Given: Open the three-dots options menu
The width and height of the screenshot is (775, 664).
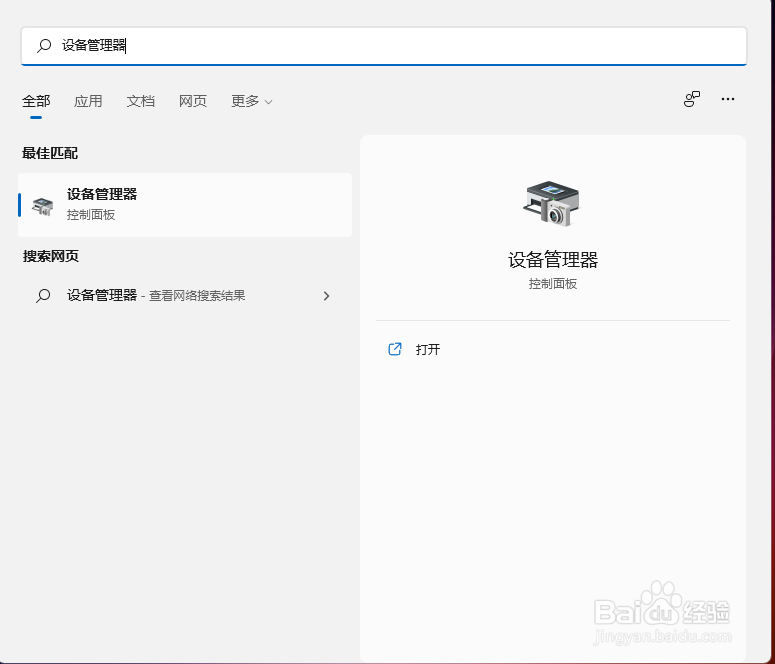Looking at the screenshot, I should [x=728, y=99].
